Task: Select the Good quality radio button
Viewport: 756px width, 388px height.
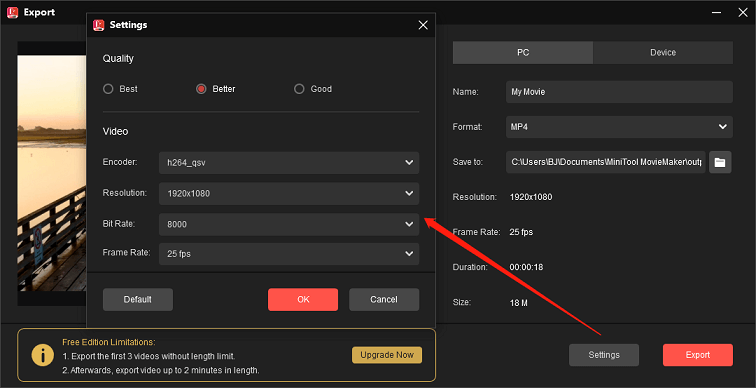Action: (x=299, y=89)
